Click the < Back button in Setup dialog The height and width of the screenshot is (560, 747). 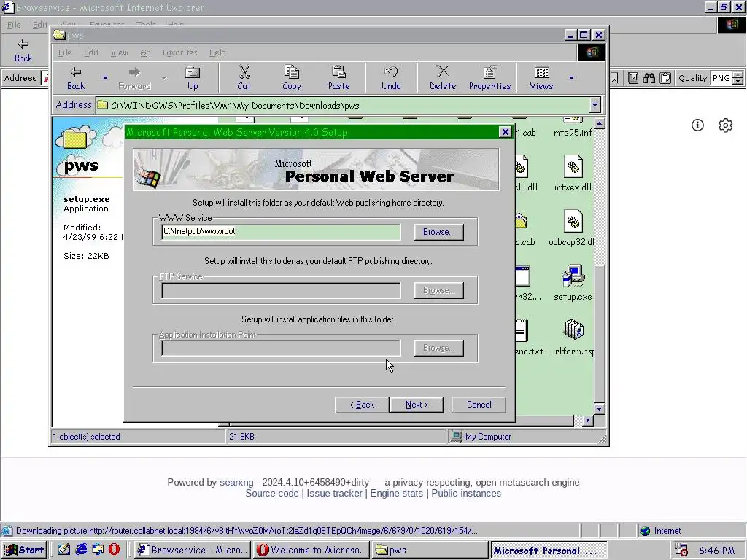point(362,404)
